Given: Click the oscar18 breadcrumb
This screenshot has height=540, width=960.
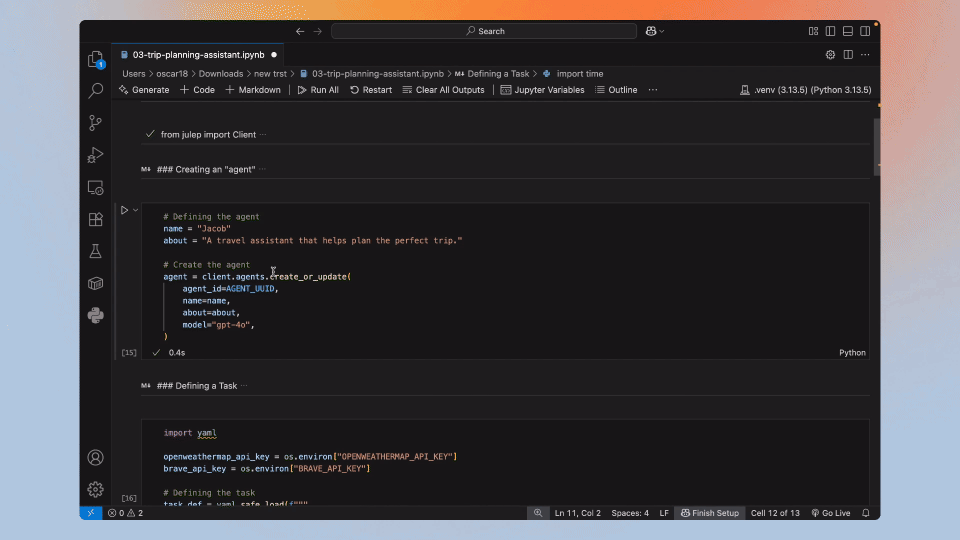Looking at the screenshot, I should pos(172,73).
